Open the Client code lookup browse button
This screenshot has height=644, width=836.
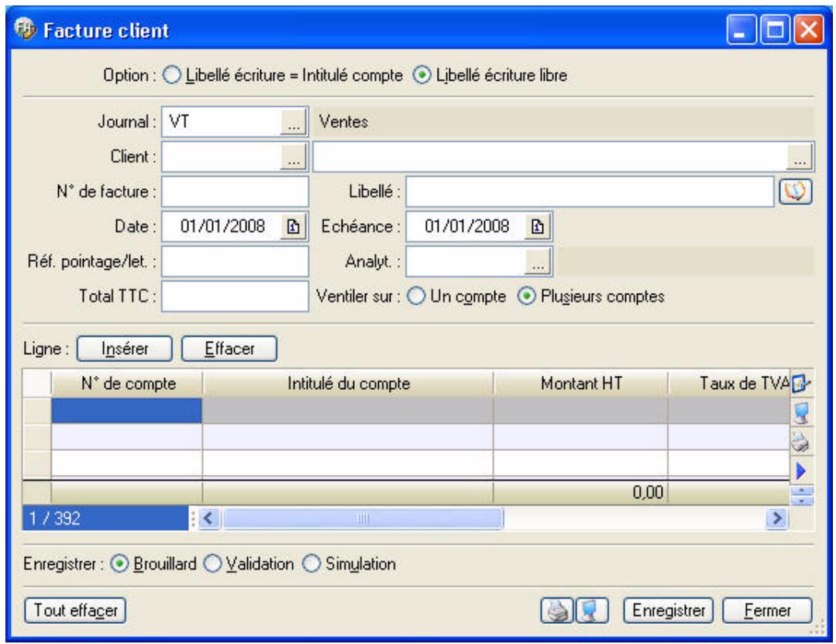[x=293, y=157]
